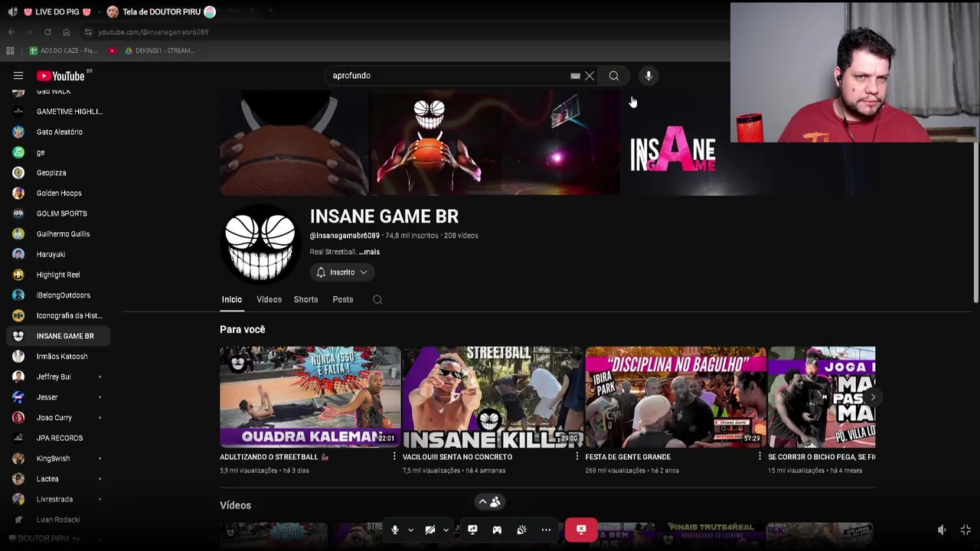Turn on the camera in the call bar
The width and height of the screenshot is (980, 551).
[x=430, y=530]
